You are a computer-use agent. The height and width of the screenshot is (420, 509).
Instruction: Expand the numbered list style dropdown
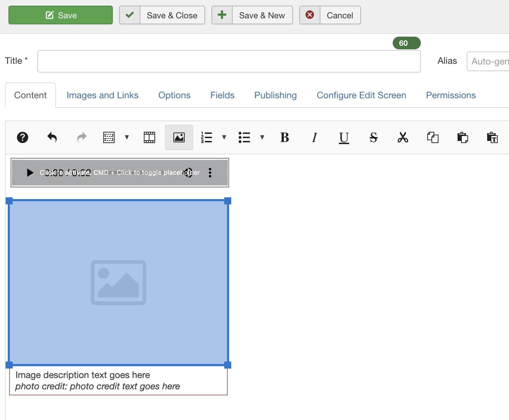click(x=224, y=137)
